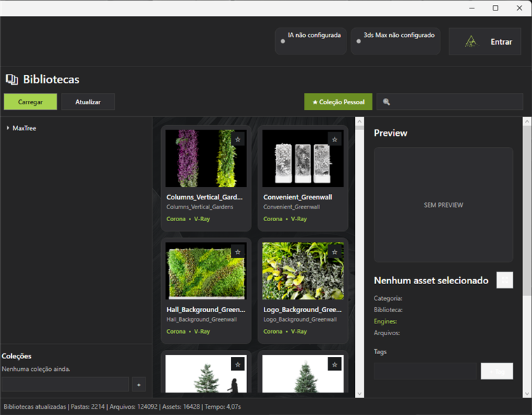The height and width of the screenshot is (415, 532).
Task: Focus the new collection name field
Action: click(x=65, y=384)
